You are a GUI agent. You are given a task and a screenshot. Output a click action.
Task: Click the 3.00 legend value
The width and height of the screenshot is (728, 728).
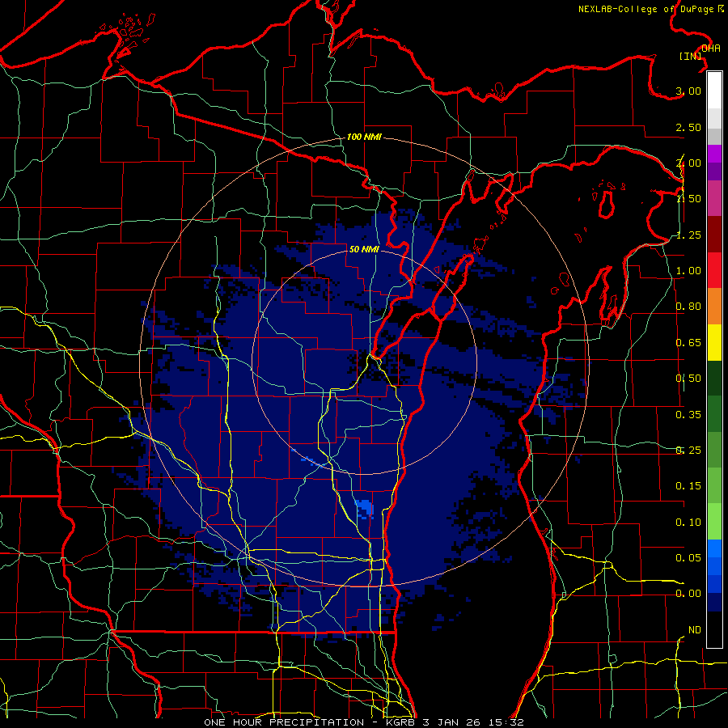[688, 91]
